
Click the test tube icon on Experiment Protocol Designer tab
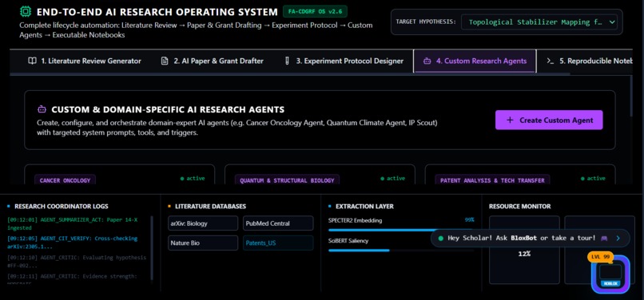287,61
